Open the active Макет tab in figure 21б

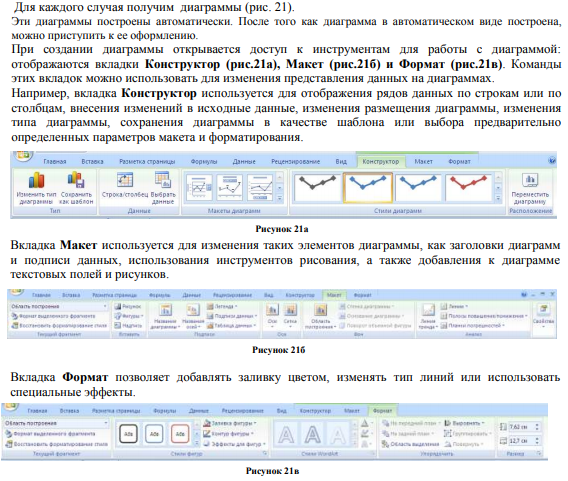pyautogui.click(x=334, y=295)
